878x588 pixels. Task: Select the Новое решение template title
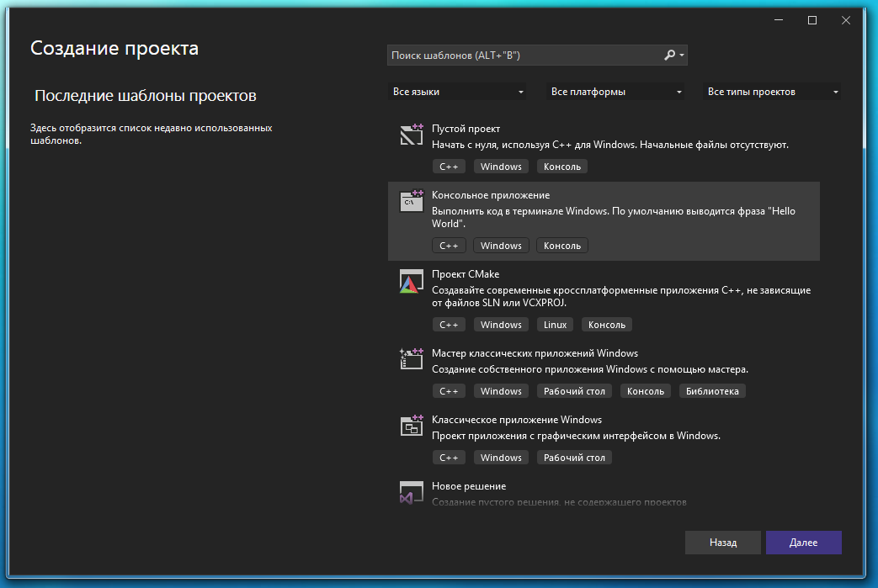point(469,486)
